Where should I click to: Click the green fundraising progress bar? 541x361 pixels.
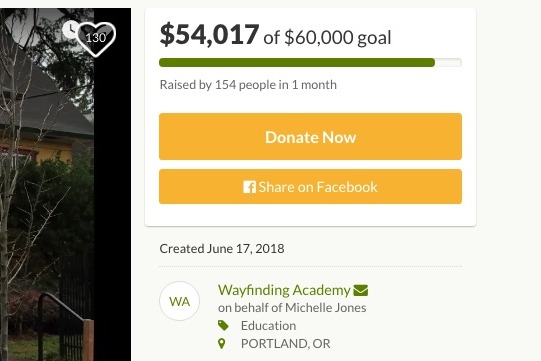(x=297, y=62)
